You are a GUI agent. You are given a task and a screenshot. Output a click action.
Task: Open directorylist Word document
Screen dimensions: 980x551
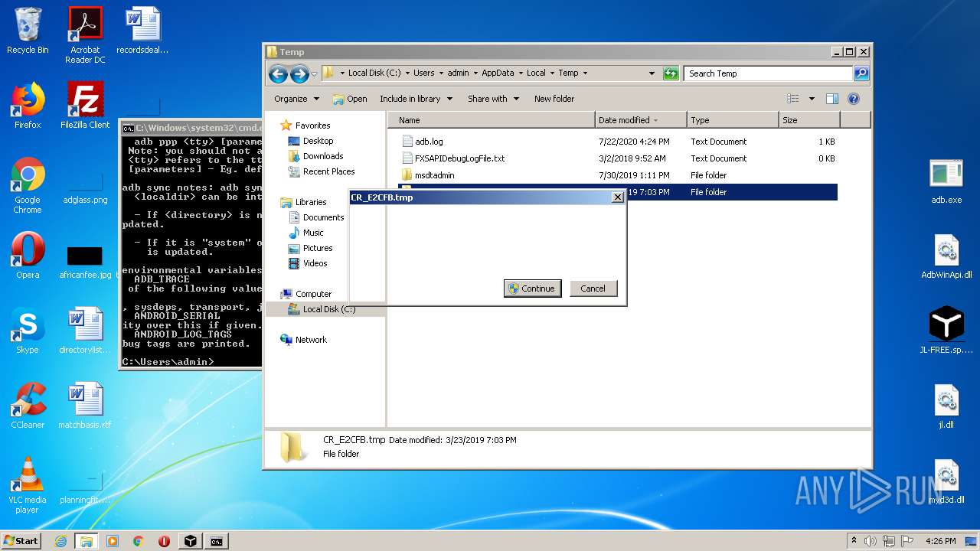[x=85, y=331]
